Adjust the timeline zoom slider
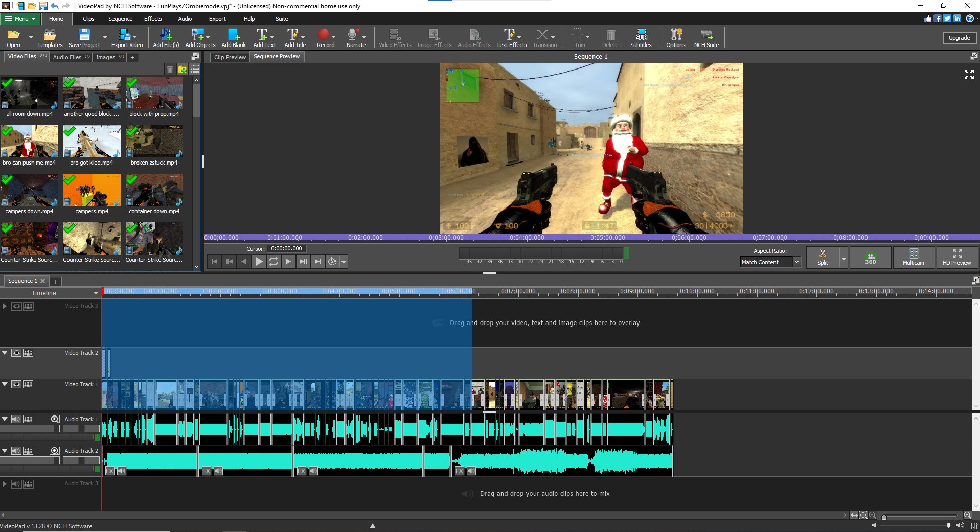This screenshot has height=532, width=980. pyautogui.click(x=920, y=516)
